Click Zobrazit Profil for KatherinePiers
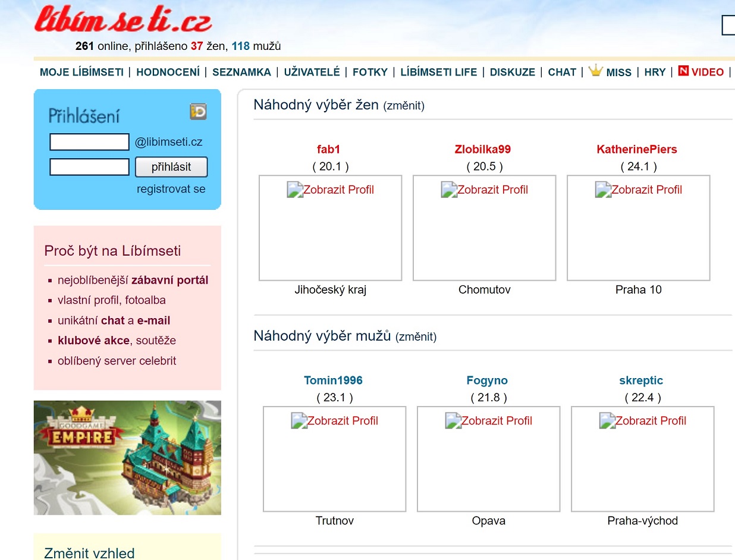The width and height of the screenshot is (735, 560). pyautogui.click(x=647, y=190)
